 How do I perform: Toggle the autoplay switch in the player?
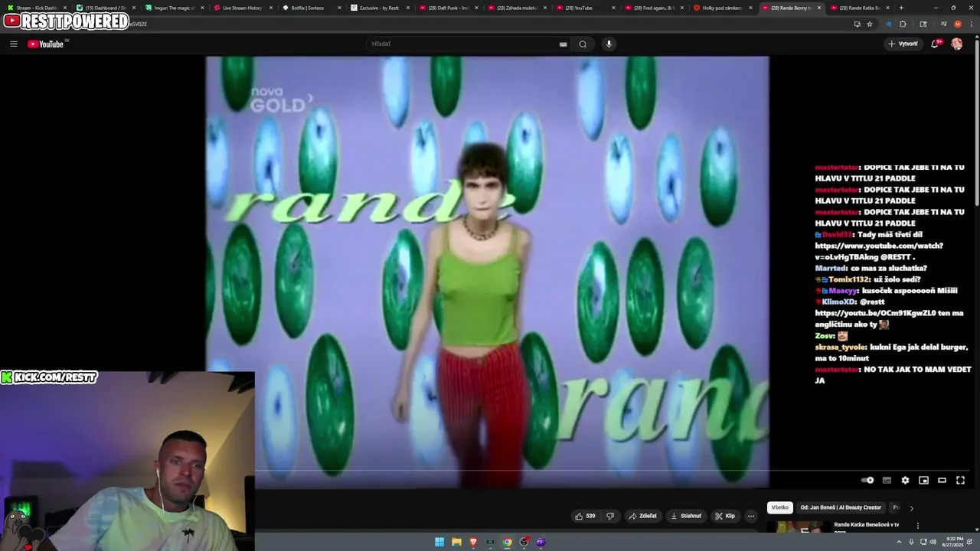pos(867,480)
